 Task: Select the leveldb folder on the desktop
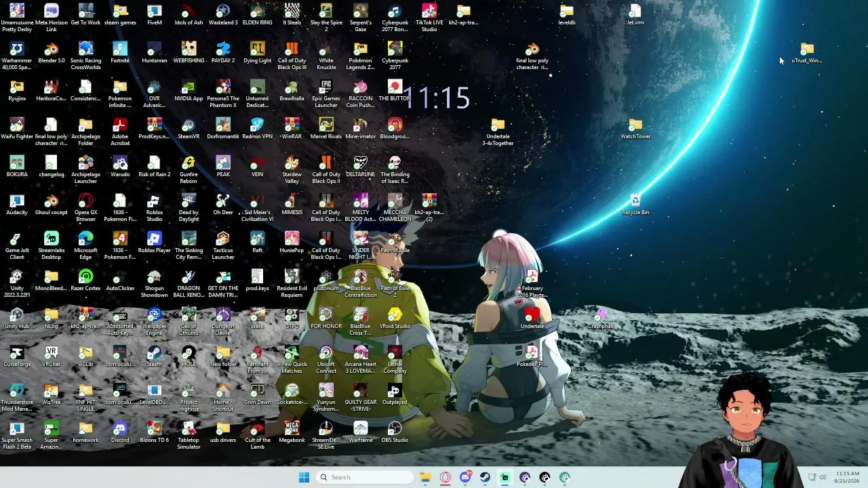tap(567, 15)
